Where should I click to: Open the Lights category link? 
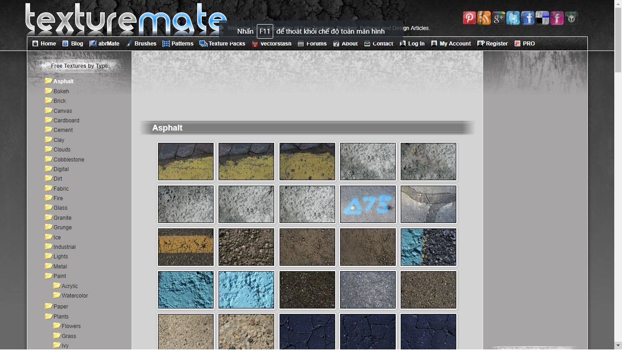61,257
